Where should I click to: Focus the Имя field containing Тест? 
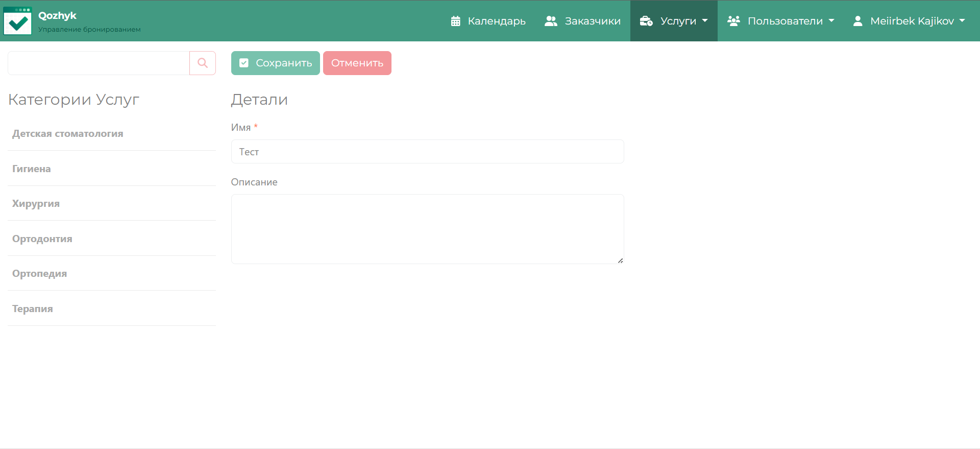point(427,152)
